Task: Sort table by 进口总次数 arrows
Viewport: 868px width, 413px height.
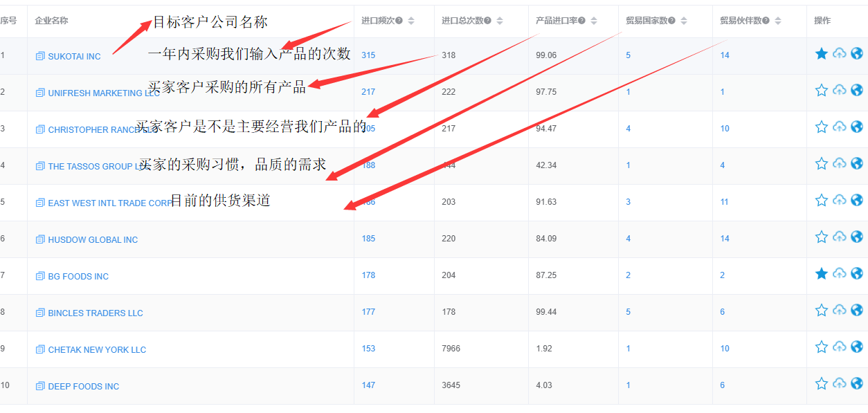Action: coord(500,21)
